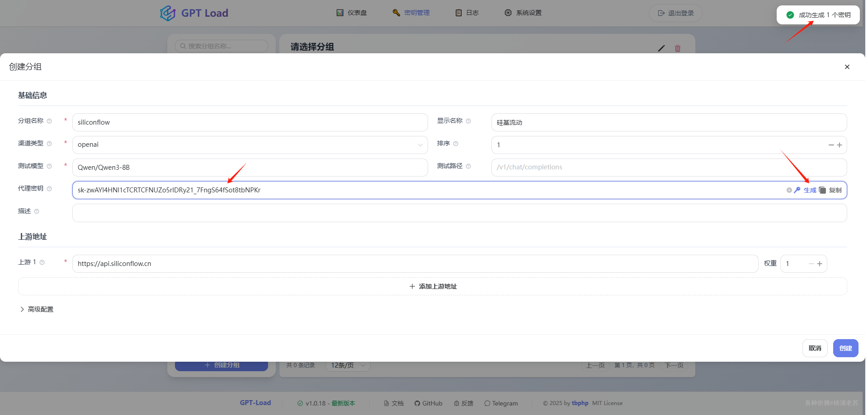868x415 pixels.
Task: Open Telegram via its footer icon
Action: (x=487, y=403)
